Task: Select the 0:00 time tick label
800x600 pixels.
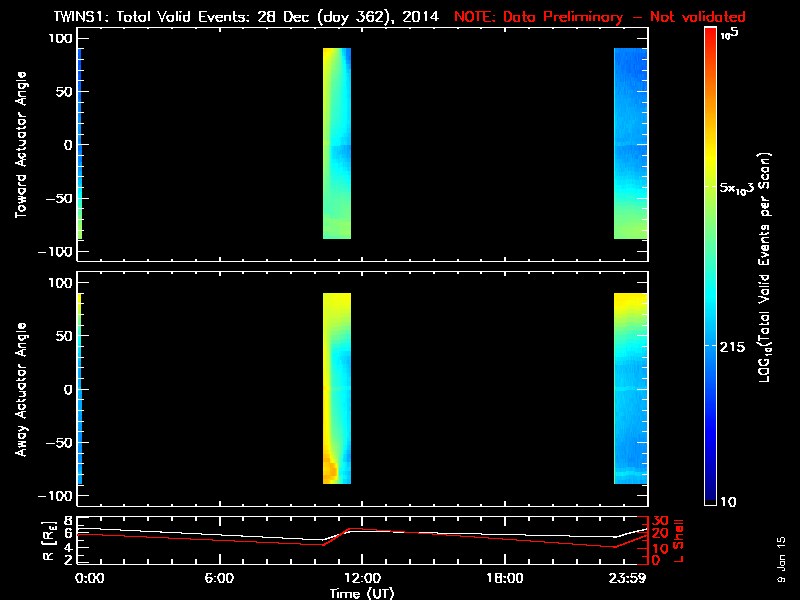Action: pyautogui.click(x=89, y=578)
